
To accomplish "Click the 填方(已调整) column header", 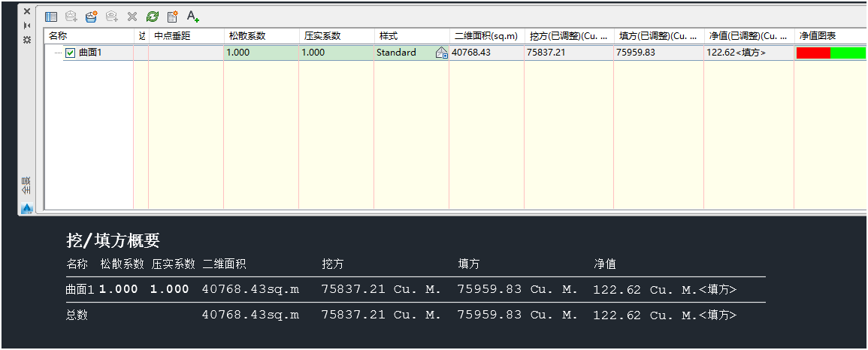I will point(659,36).
